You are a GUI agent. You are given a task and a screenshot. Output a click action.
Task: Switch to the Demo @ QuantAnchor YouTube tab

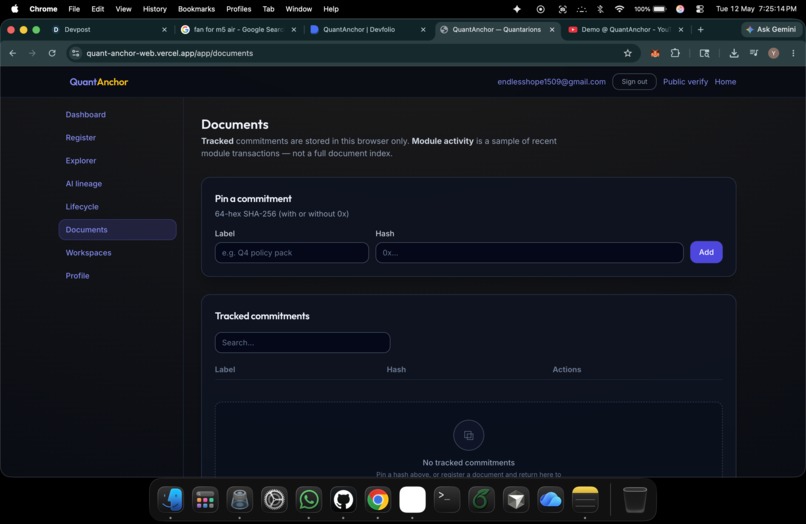click(x=626, y=29)
